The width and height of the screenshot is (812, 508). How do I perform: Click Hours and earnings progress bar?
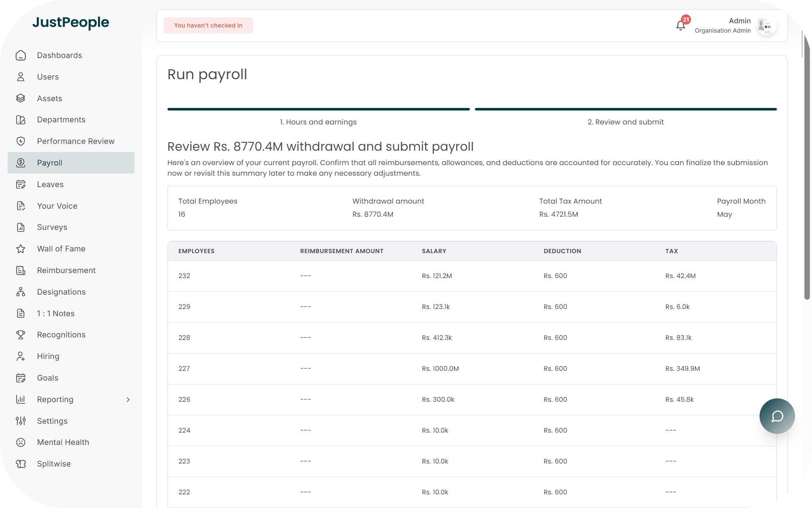coord(318,109)
